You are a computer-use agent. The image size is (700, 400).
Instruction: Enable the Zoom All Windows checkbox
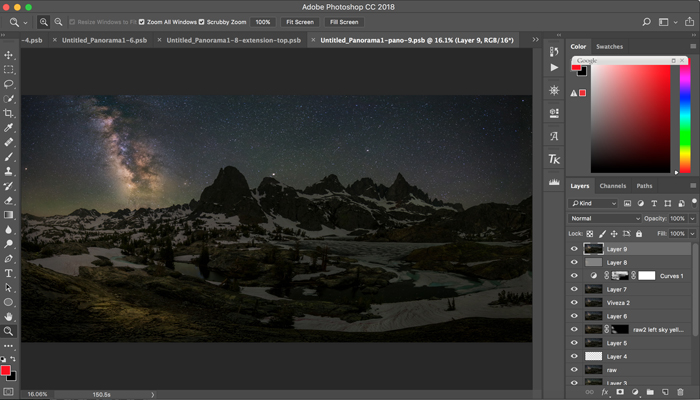(141, 21)
